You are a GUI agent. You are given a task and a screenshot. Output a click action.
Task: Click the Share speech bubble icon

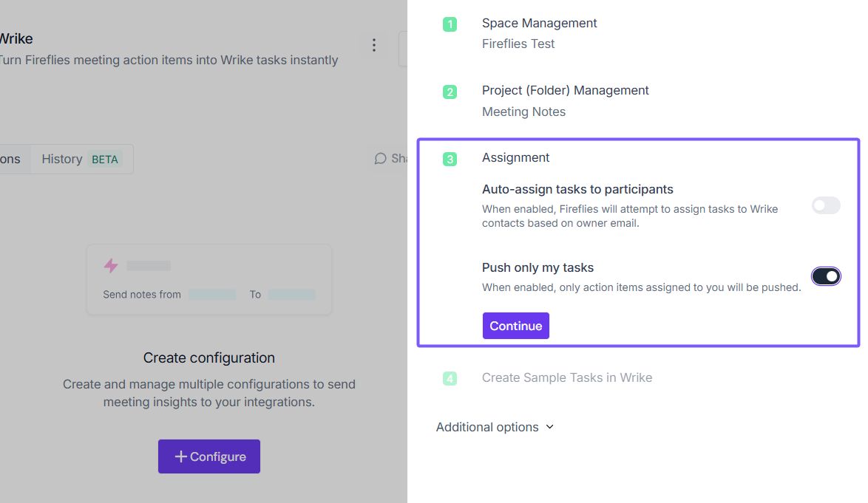pos(381,159)
